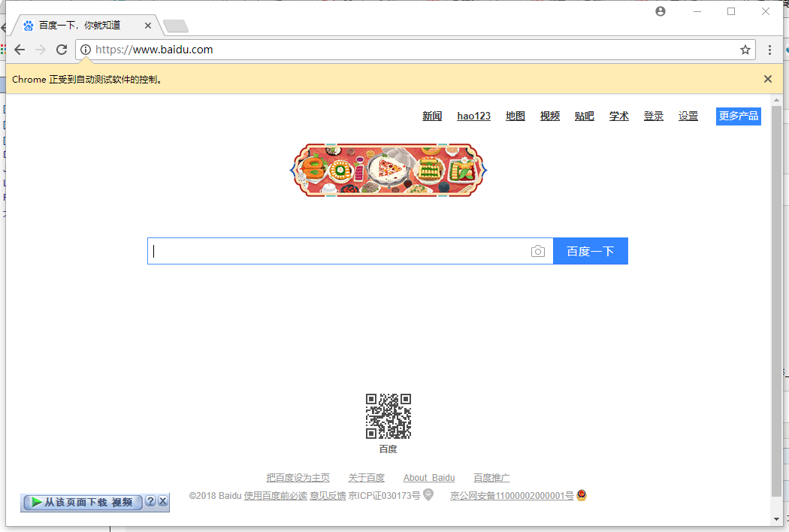Screen dimensions: 789x532
Task: Click the 百度一下 search button
Action: pos(590,251)
